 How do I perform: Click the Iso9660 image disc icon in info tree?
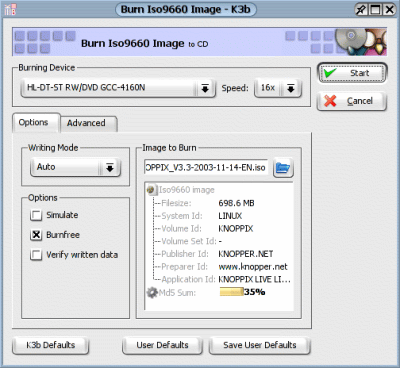(151, 190)
